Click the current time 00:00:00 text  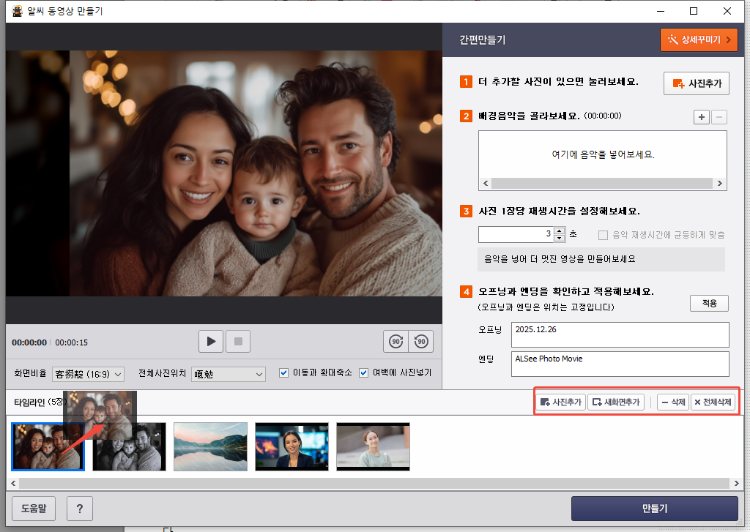pyautogui.click(x=29, y=343)
